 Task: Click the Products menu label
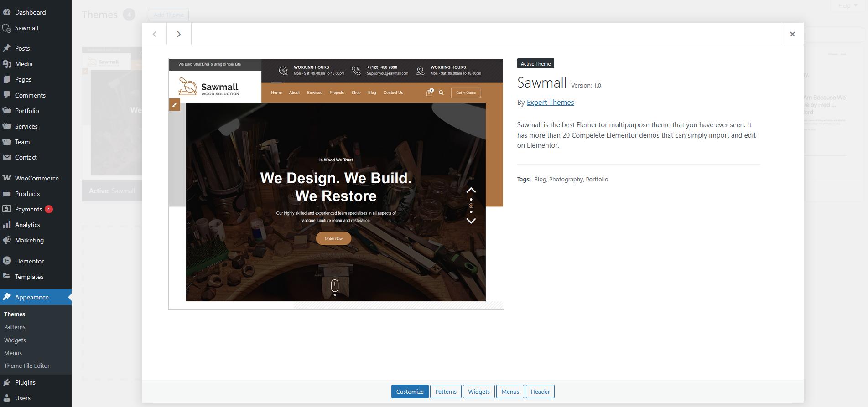[x=27, y=194]
